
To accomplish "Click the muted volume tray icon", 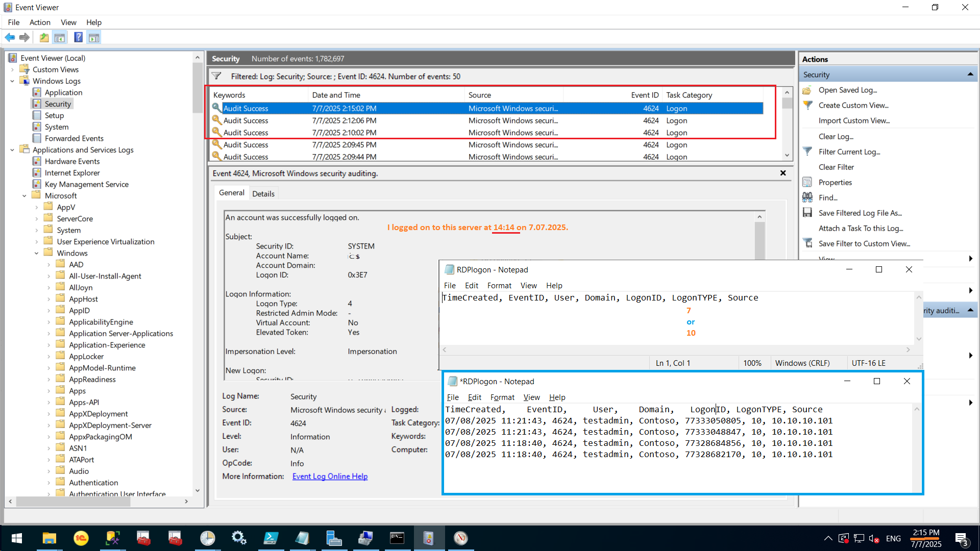I will [873, 539].
